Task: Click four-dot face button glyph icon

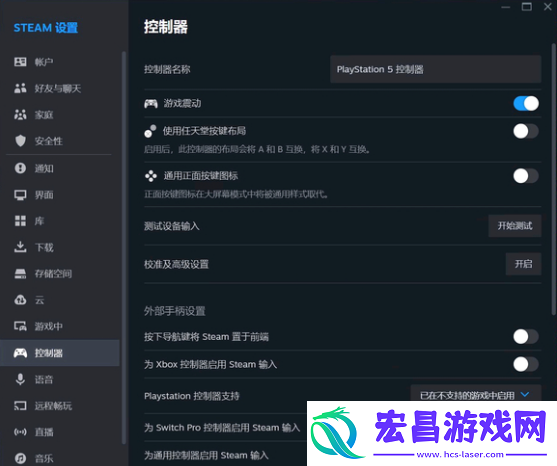Action: click(x=151, y=176)
